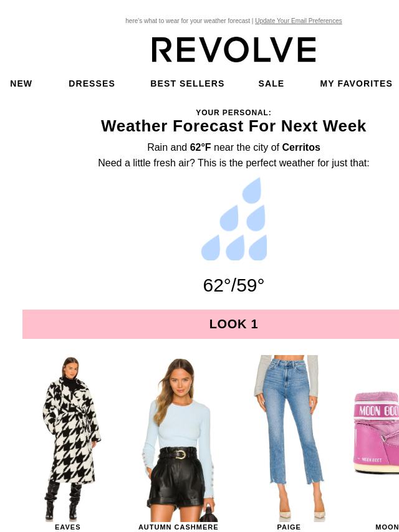399x532 pixels.
Task: Click the 62°/59° temperature text
Action: click(234, 285)
